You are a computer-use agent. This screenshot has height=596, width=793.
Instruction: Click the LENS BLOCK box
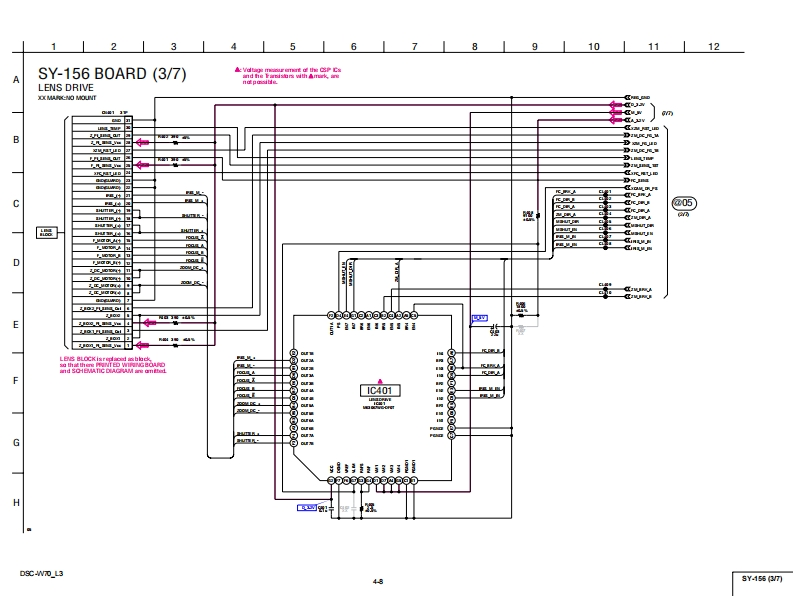pyautogui.click(x=46, y=232)
